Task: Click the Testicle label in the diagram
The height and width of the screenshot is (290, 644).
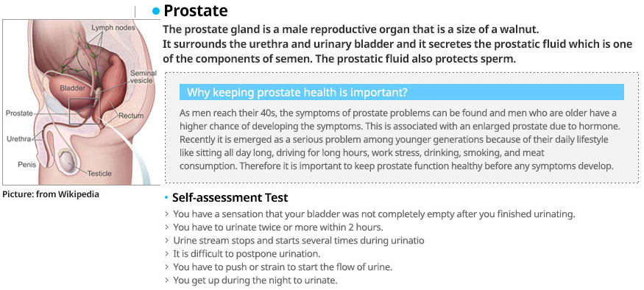Action: coord(99,174)
